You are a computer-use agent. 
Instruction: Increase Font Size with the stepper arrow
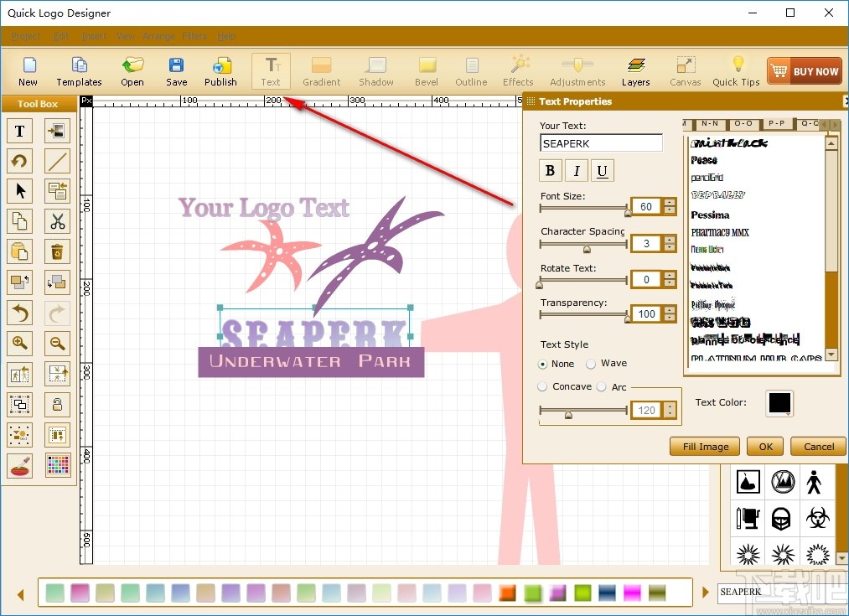[x=668, y=202]
